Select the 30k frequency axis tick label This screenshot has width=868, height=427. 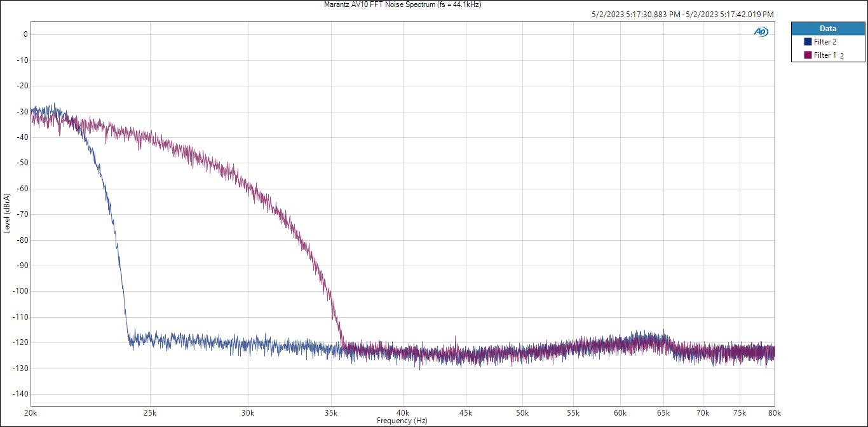coord(248,412)
